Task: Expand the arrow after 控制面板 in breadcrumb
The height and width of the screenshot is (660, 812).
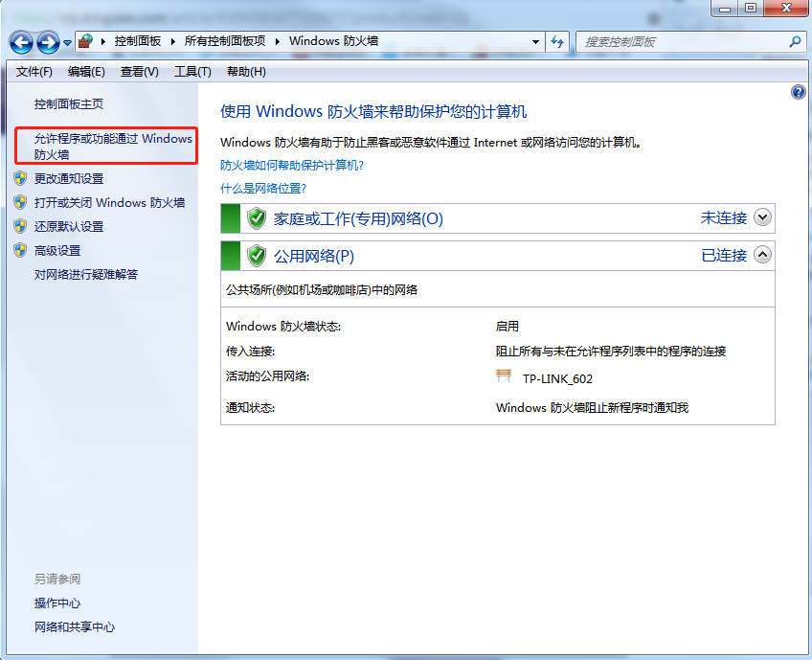Action: [x=173, y=41]
